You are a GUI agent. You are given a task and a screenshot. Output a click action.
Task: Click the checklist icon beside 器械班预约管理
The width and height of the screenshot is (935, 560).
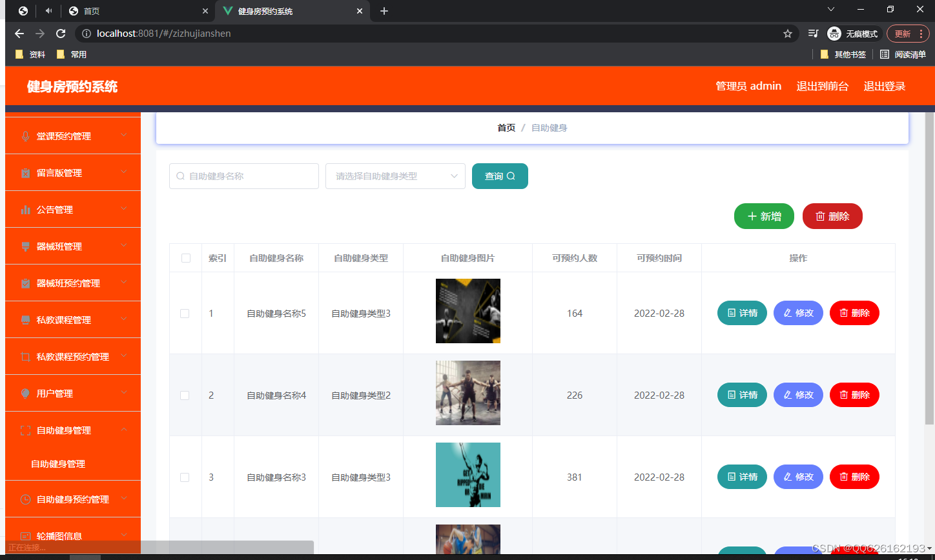point(26,283)
